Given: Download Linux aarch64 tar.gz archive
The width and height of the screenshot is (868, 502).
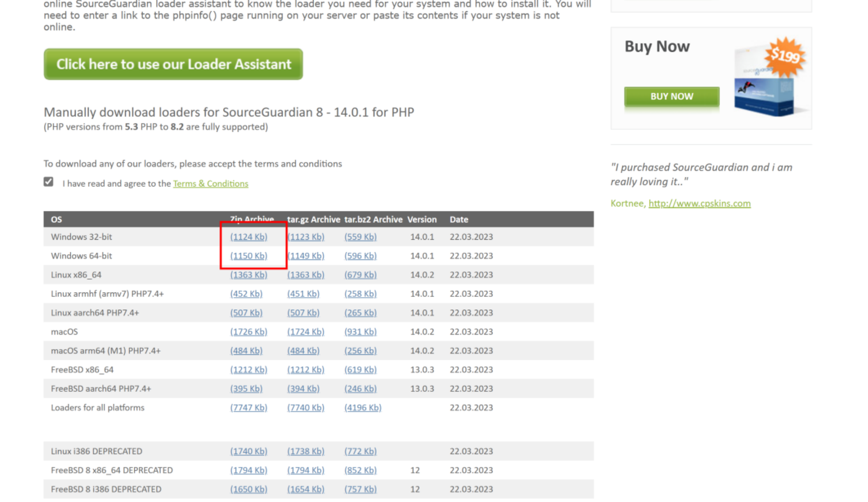Looking at the screenshot, I should coord(303,313).
